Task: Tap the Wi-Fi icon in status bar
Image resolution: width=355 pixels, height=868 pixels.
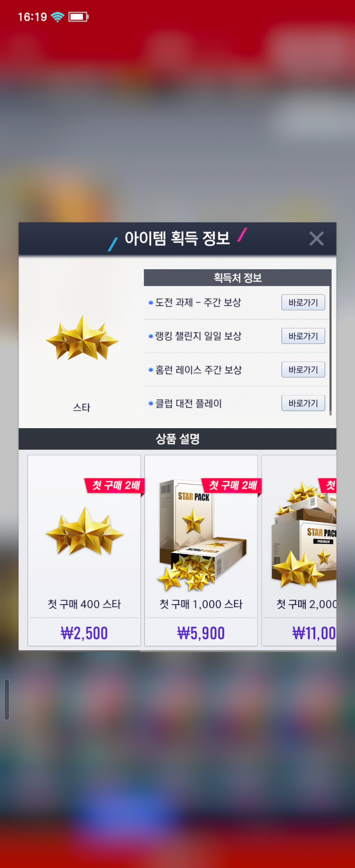Action: 58,16
